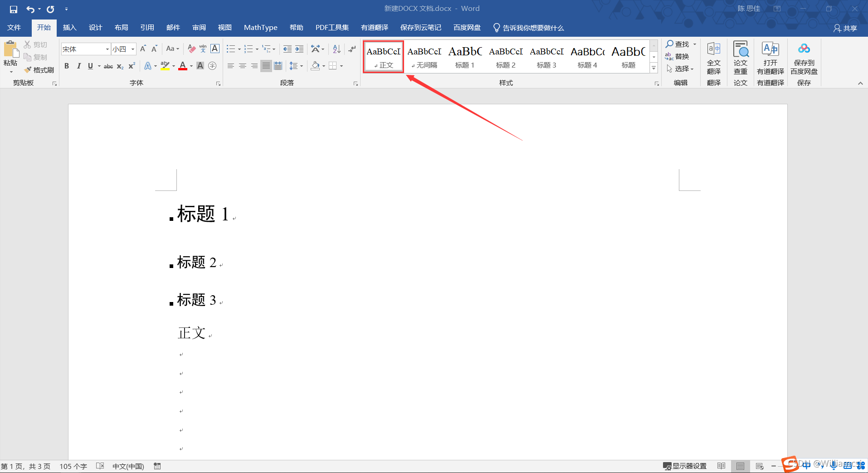Viewport: 868px width, 473px height.
Task: Toggle bold formatting
Action: pyautogui.click(x=67, y=66)
